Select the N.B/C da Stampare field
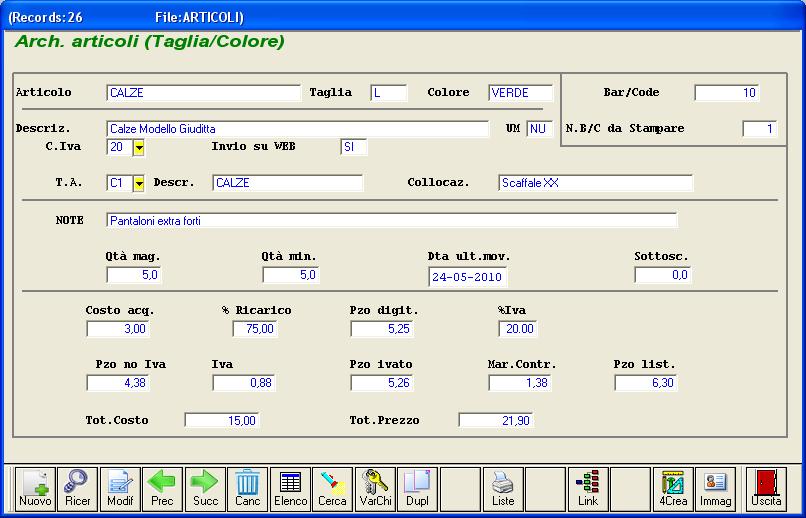This screenshot has height=518, width=806. coord(760,129)
